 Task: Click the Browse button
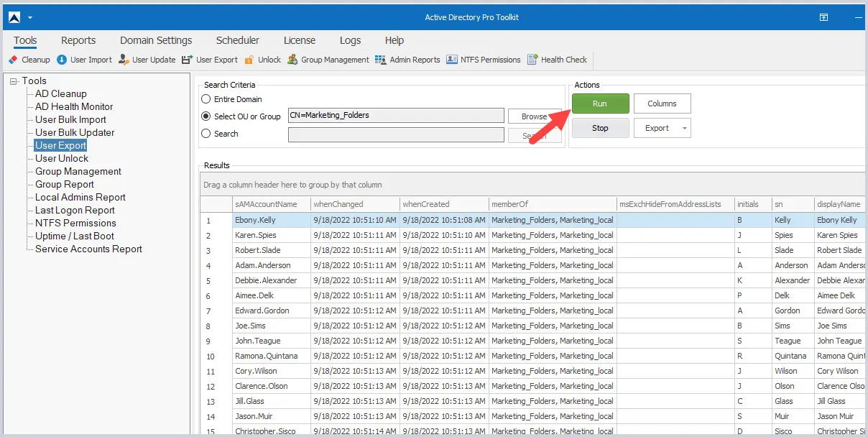[x=535, y=116]
